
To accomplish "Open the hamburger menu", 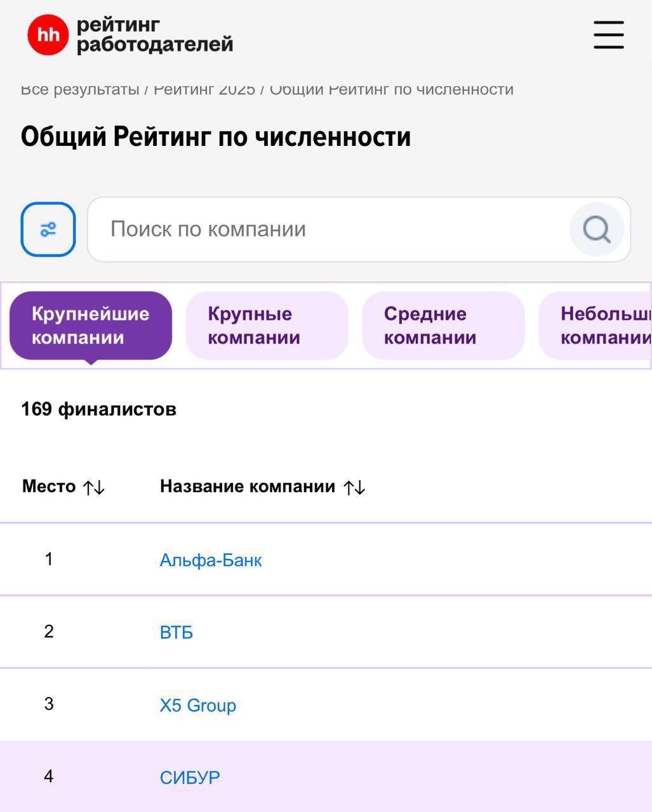I will [x=608, y=35].
